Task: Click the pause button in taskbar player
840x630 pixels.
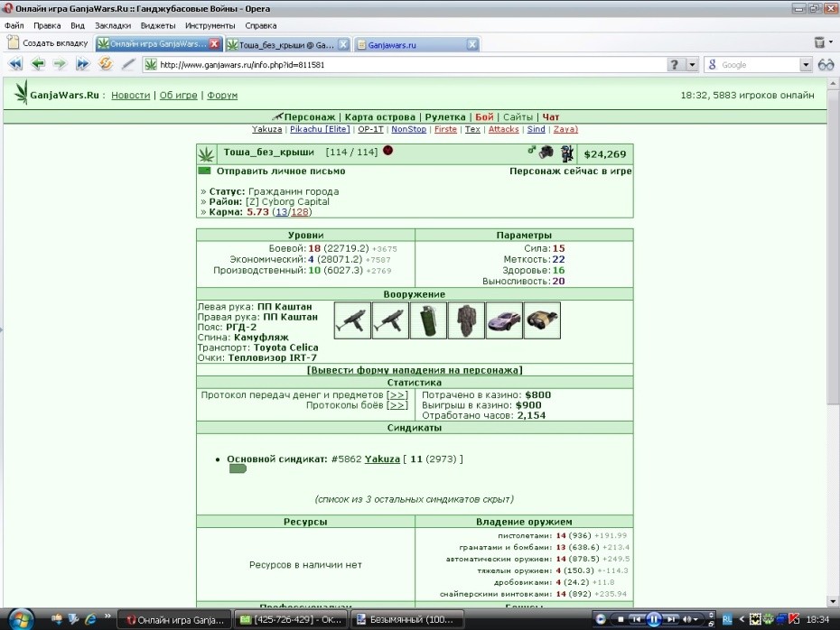Action: [654, 619]
